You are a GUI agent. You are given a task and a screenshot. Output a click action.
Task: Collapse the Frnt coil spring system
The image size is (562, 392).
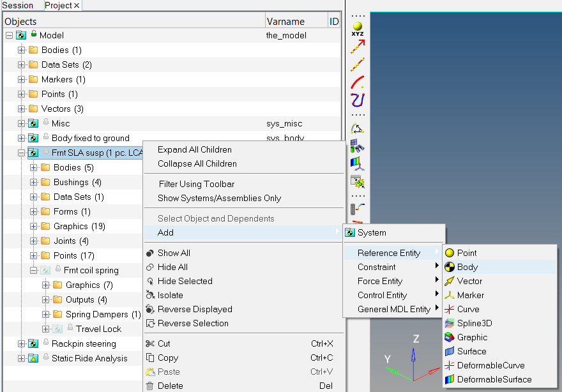click(x=34, y=270)
